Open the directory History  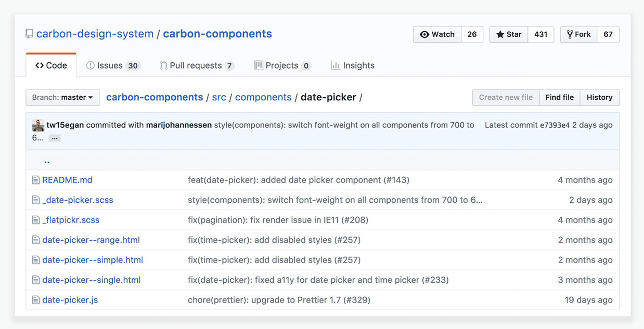pyautogui.click(x=600, y=97)
